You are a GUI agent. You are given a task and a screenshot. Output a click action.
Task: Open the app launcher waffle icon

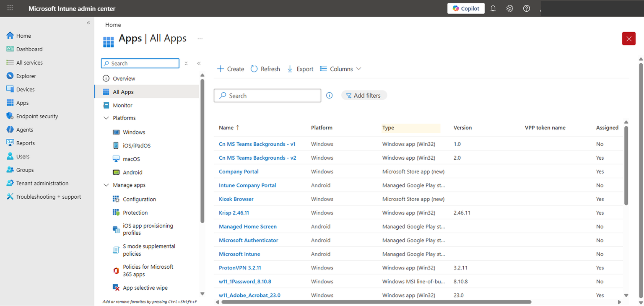10,8
